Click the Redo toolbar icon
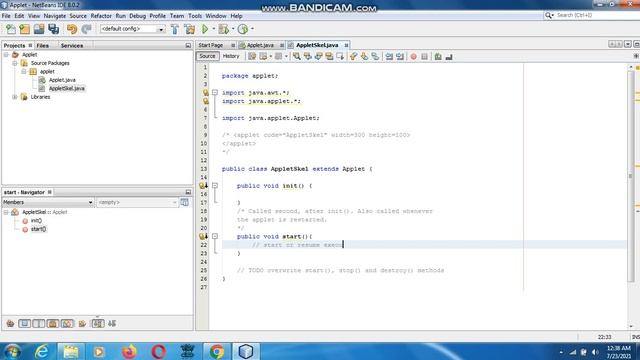The width and height of the screenshot is (640, 360). point(86,29)
